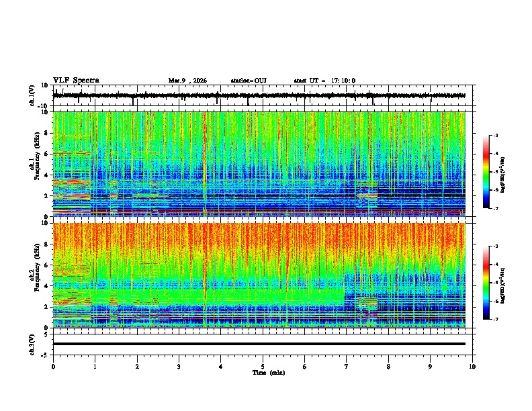
Task: Click the ch.2 spectrogram color scale bar
Action: (x=486, y=283)
